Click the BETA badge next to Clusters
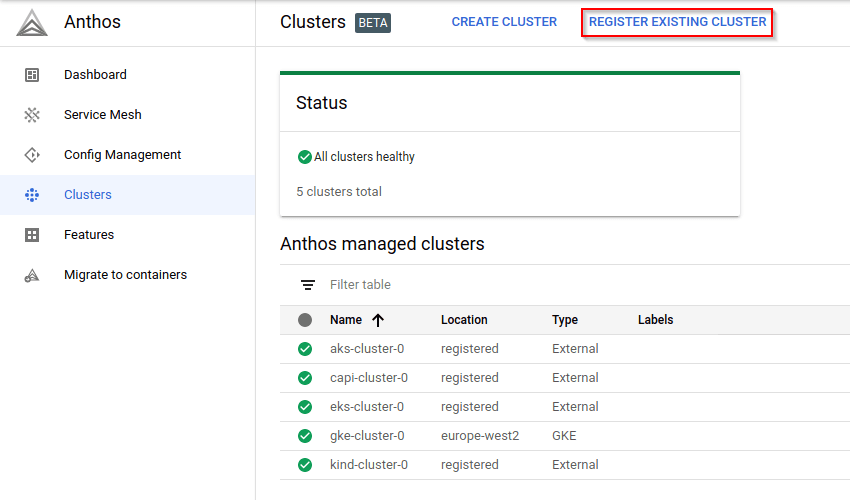This screenshot has width=850, height=500. point(373,23)
